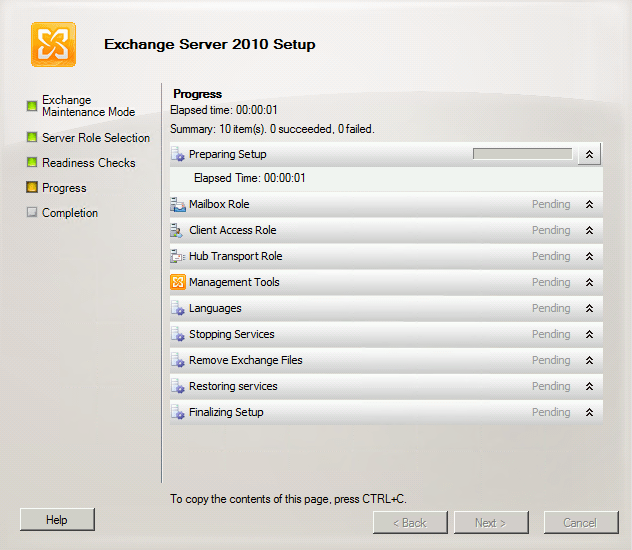Click the Finalizing Setup label
The width and height of the screenshot is (632, 550).
[226, 413]
